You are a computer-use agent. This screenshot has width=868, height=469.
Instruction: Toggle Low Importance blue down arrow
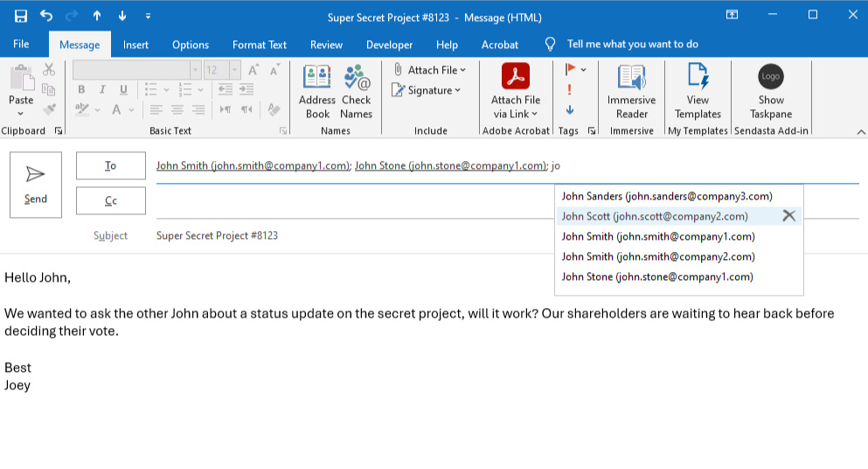(x=570, y=109)
